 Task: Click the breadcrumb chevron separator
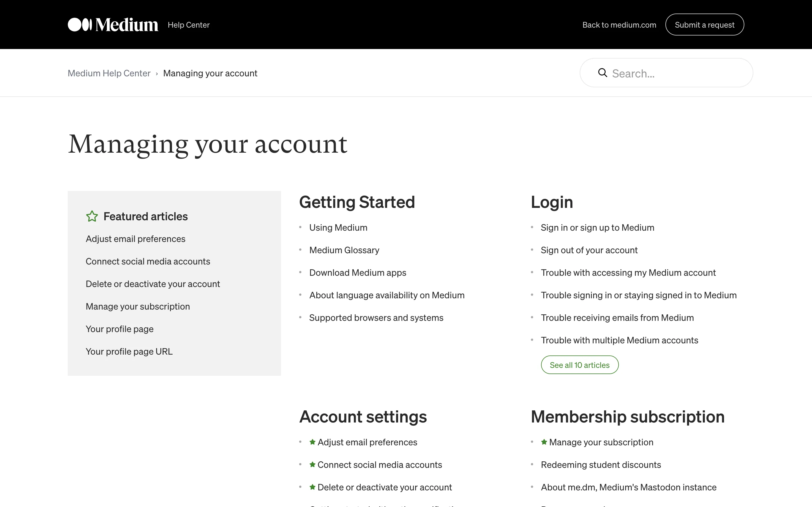click(x=157, y=74)
